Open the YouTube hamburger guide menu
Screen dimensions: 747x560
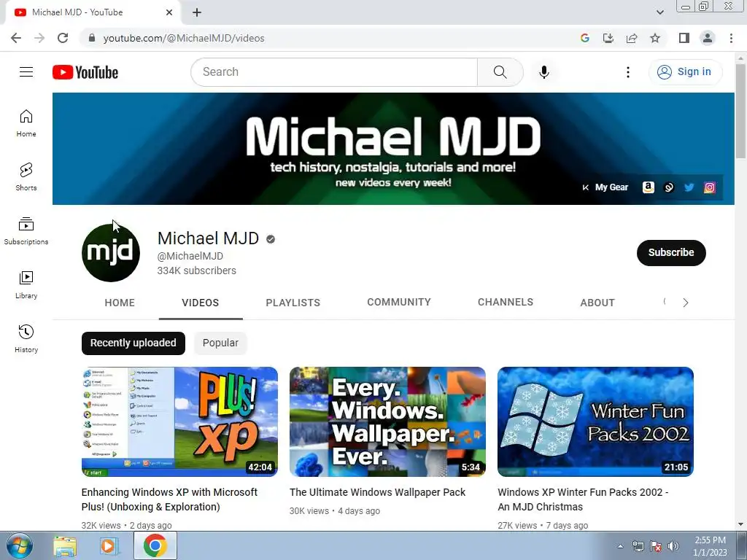26,72
